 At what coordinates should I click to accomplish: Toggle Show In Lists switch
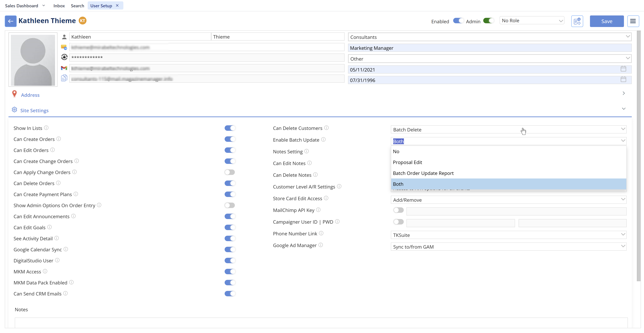230,128
